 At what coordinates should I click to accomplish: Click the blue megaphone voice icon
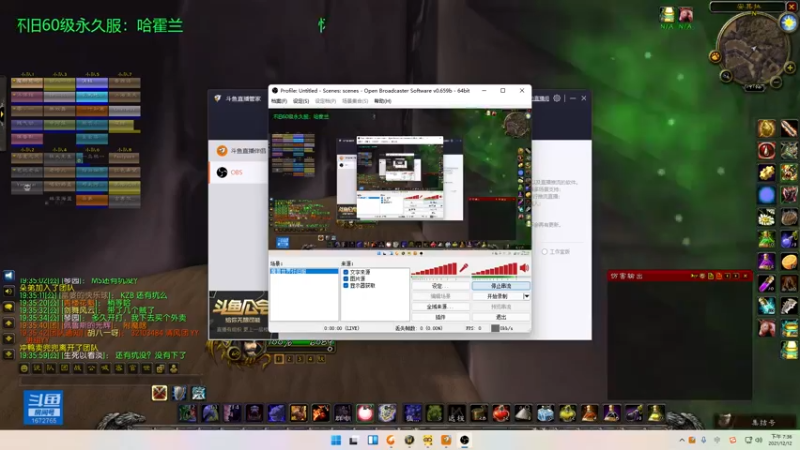point(9,276)
